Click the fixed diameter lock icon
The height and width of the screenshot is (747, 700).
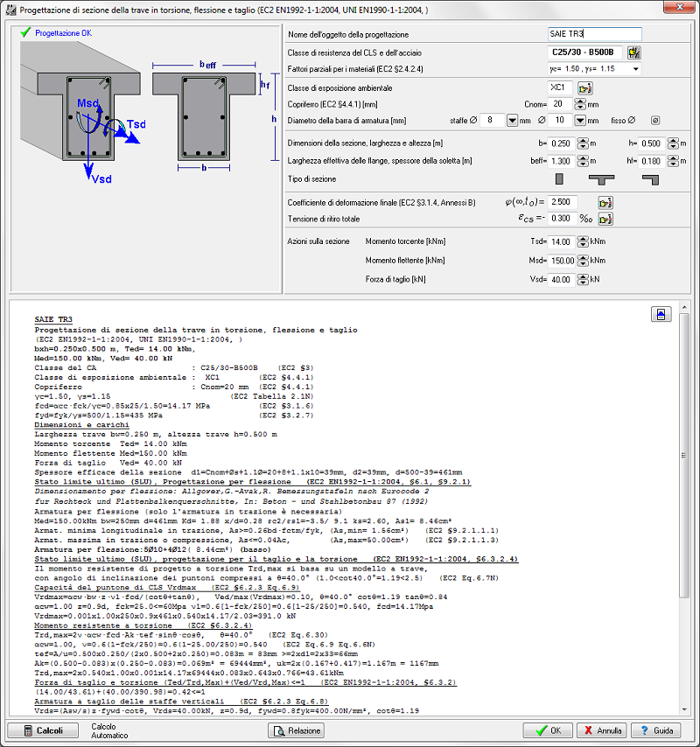[655, 121]
